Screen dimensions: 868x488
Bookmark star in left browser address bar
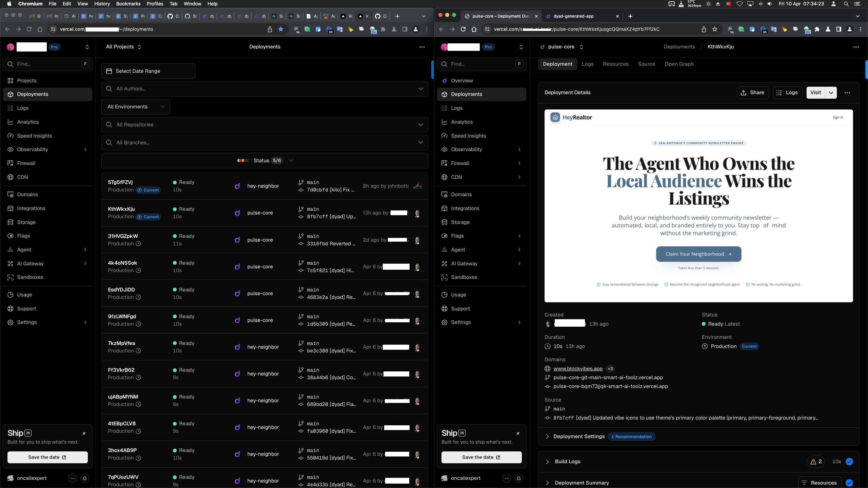point(281,29)
